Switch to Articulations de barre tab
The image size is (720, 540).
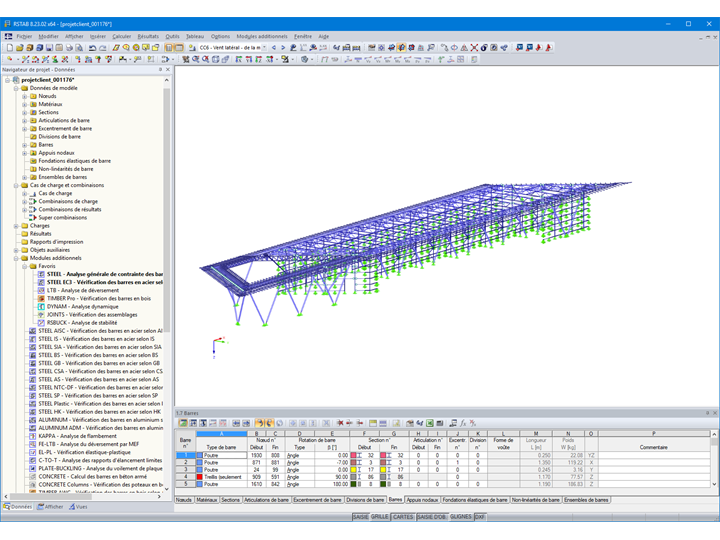click(x=266, y=500)
